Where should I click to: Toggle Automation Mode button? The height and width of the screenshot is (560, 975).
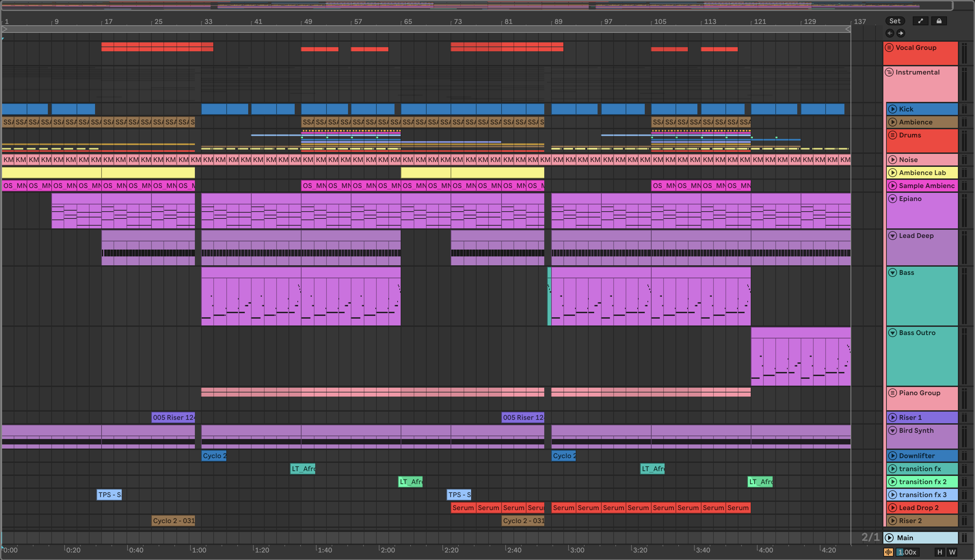(x=920, y=21)
